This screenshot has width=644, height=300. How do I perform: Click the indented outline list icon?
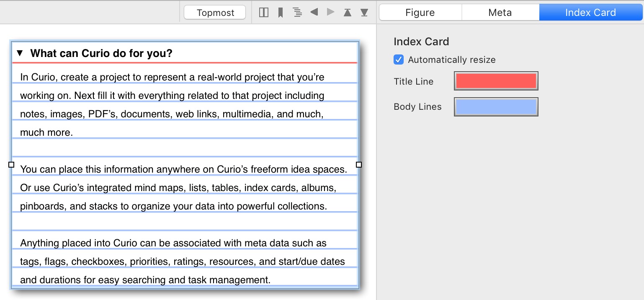click(297, 13)
